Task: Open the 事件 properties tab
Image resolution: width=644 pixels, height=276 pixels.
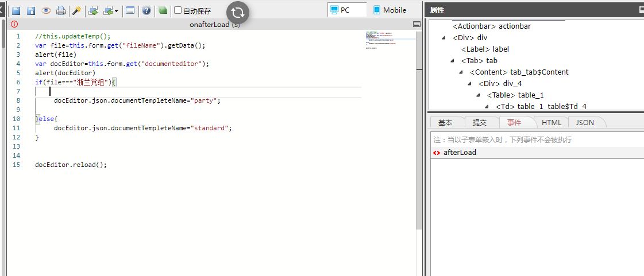Action: click(x=514, y=122)
